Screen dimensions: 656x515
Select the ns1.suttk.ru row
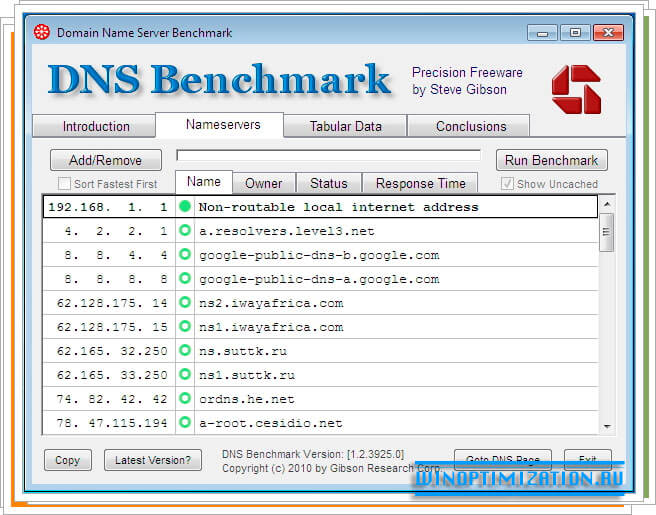coord(320,374)
